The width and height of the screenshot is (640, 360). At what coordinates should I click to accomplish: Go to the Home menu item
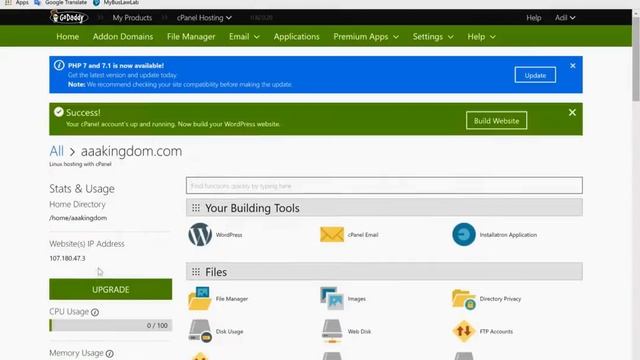click(x=67, y=37)
